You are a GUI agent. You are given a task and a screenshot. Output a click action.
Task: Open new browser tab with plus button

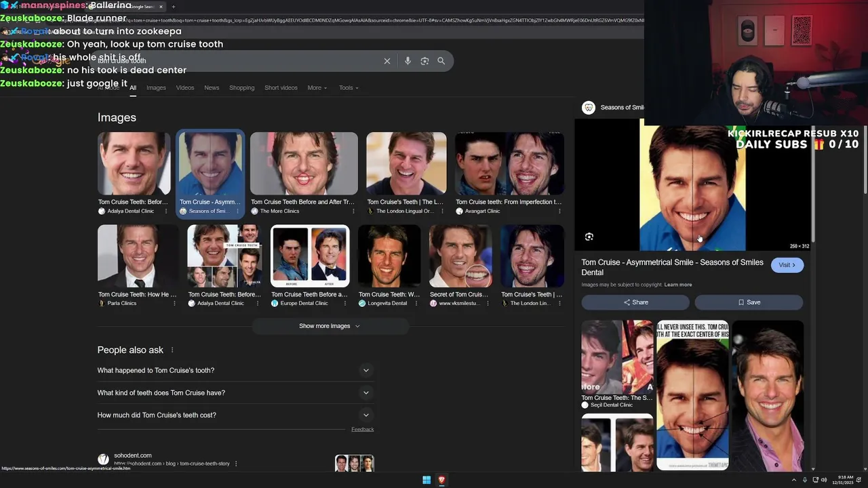[174, 7]
